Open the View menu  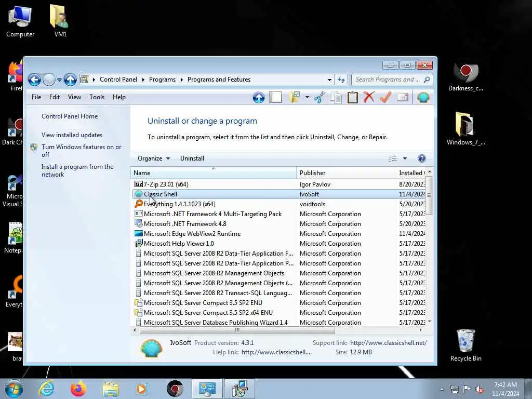(74, 97)
